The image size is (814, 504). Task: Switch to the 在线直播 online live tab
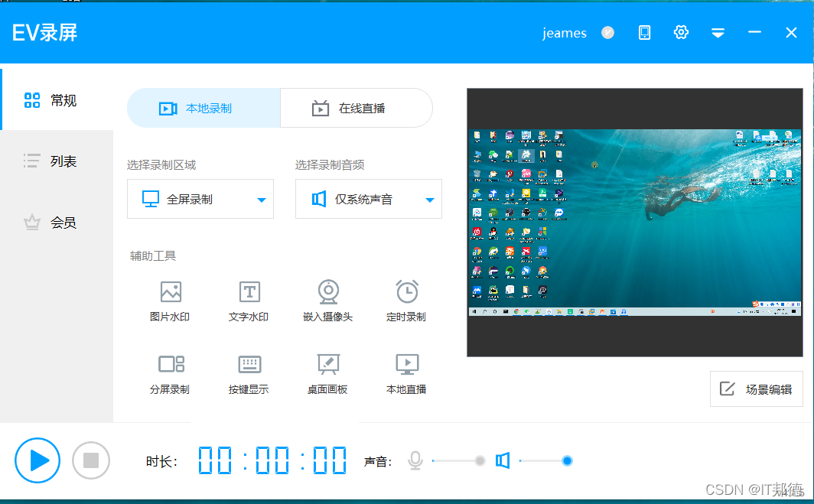coord(357,108)
